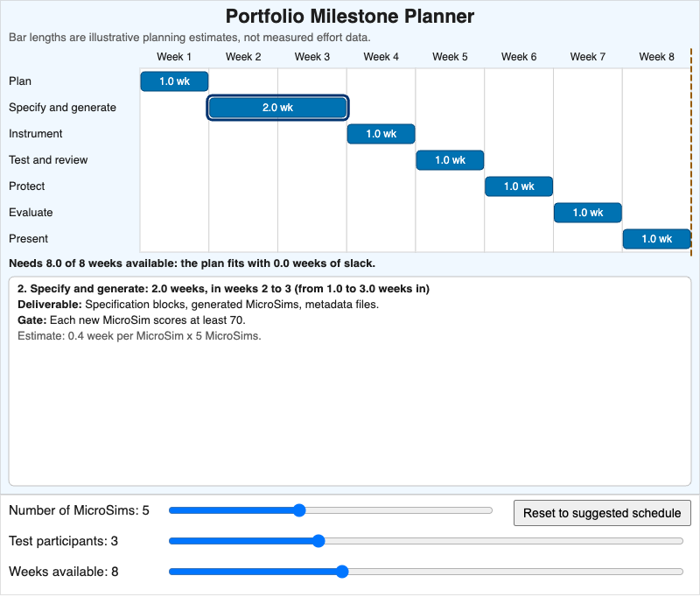This screenshot has height=597, width=700.
Task: Click the 'Test participants: 3' label
Action: point(63,541)
